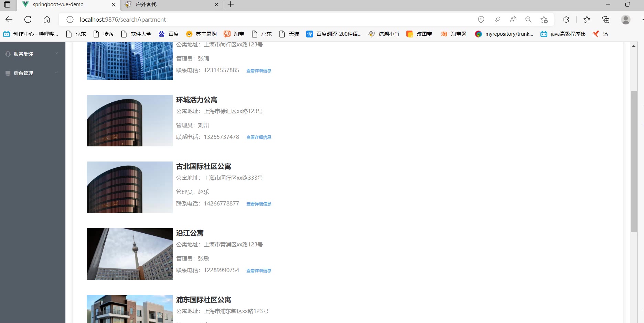644x323 pixels.
Task: Expand the 后台管理 sidebar menu
Action: [33, 73]
